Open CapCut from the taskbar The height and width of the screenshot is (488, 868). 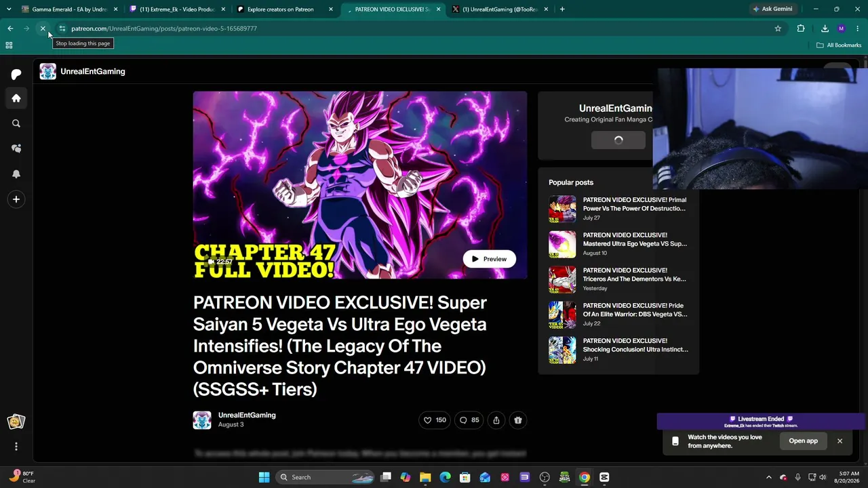pos(604,477)
